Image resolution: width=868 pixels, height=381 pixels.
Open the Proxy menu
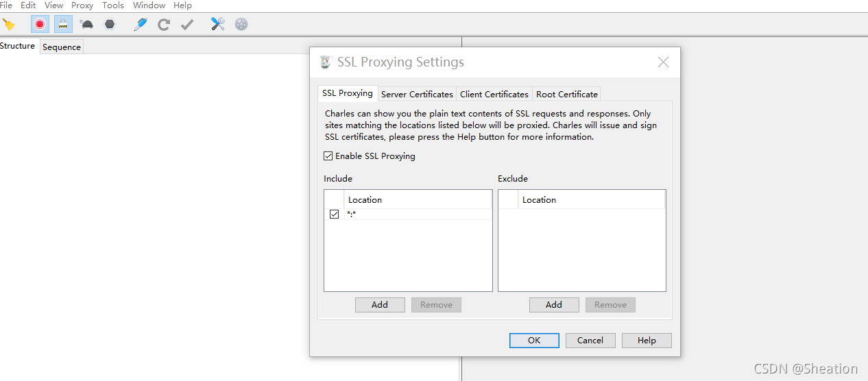pyautogui.click(x=82, y=5)
